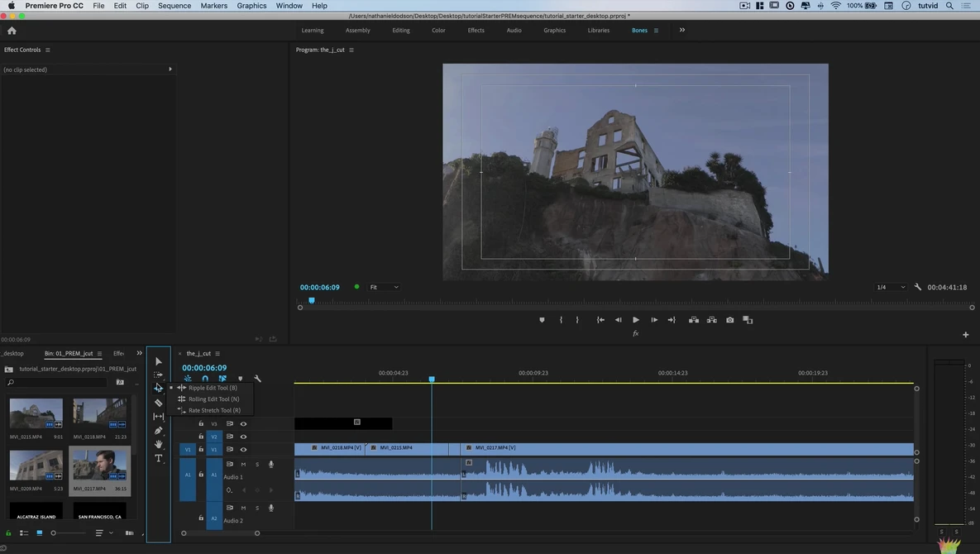Mute the Audio 1 track
The width and height of the screenshot is (980, 554).
[243, 464]
